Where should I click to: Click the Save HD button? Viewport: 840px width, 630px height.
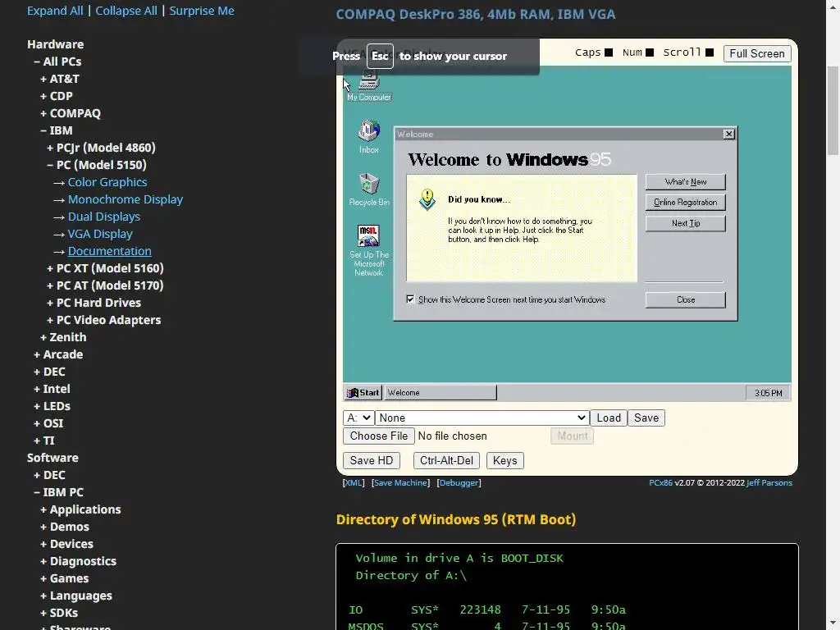click(x=372, y=461)
